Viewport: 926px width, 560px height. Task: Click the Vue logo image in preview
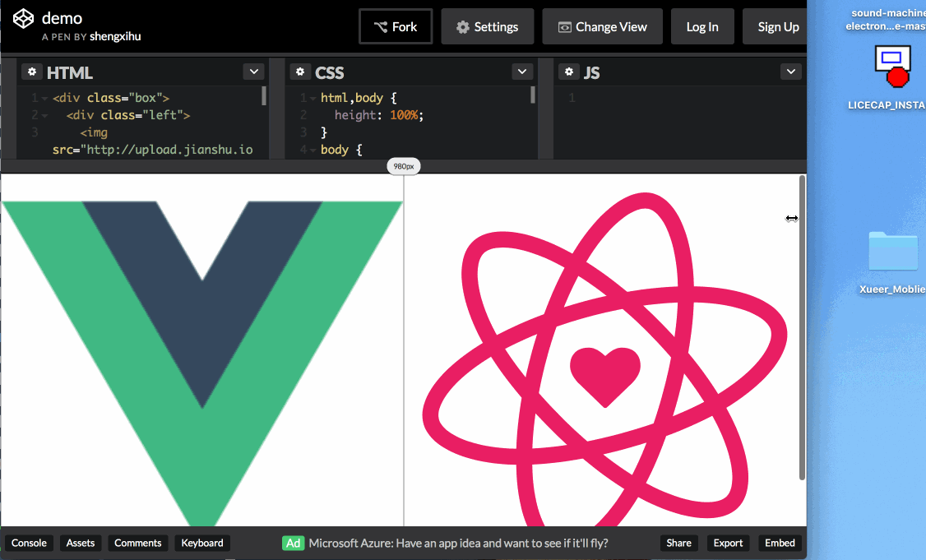(202, 363)
